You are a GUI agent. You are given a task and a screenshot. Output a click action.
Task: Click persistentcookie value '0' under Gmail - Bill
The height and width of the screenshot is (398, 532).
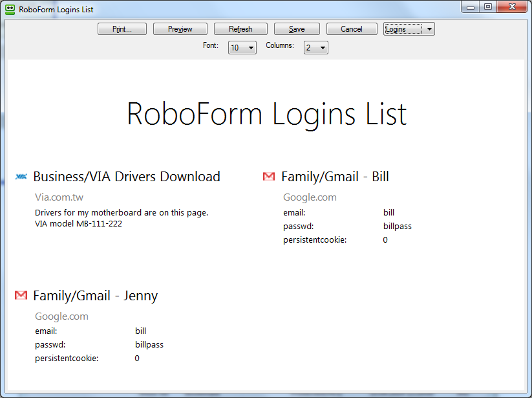click(x=385, y=239)
